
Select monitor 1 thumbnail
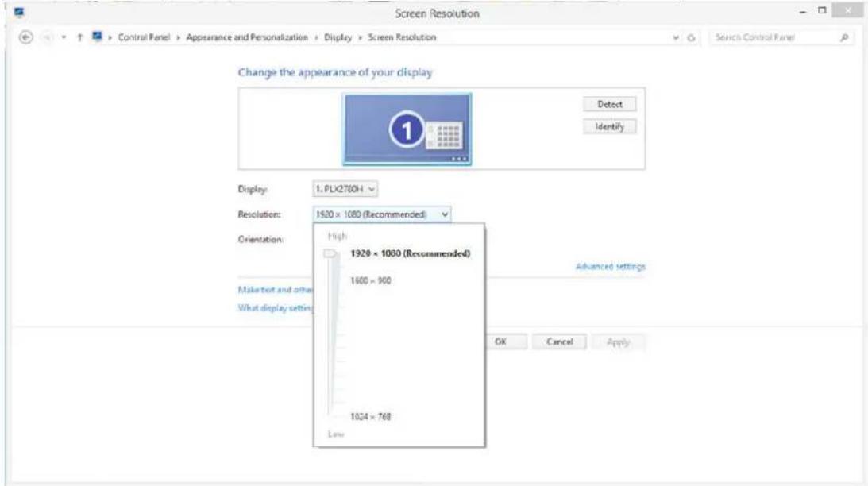407,129
